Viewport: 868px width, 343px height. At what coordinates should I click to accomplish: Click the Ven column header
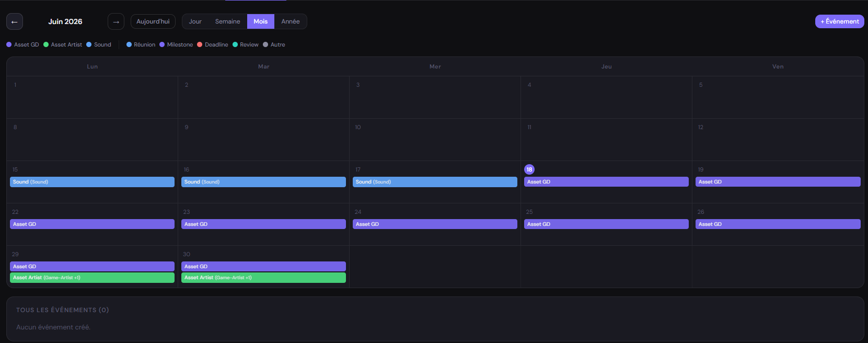coord(778,66)
